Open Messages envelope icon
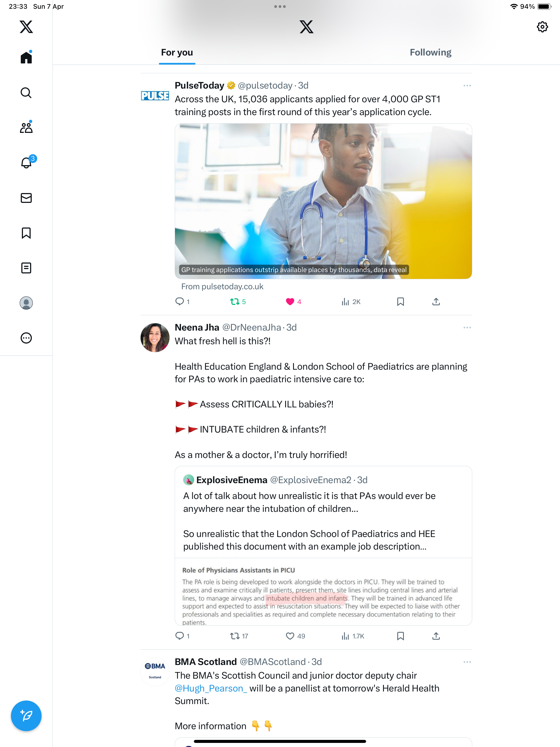Screen dimensions: 560x747 [26, 198]
